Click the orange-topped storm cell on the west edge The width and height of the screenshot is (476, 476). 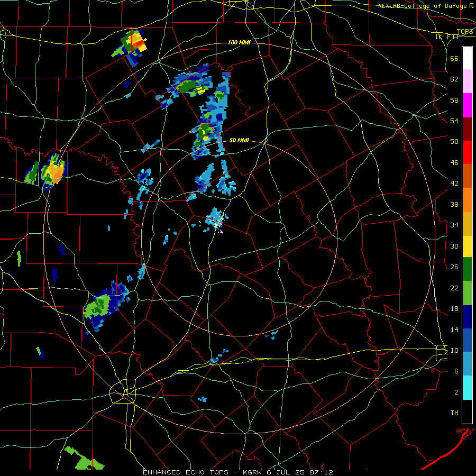(x=54, y=171)
